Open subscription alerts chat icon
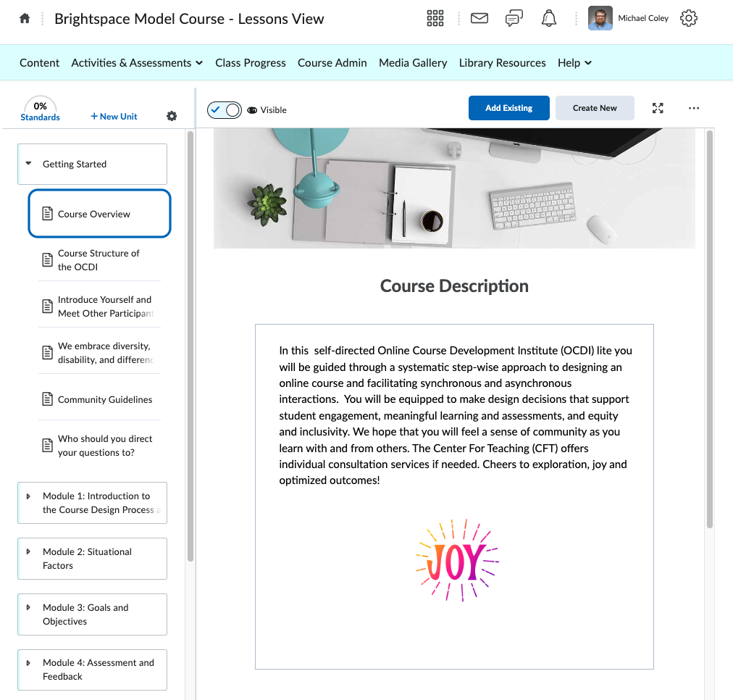The width and height of the screenshot is (733, 700). [x=514, y=19]
